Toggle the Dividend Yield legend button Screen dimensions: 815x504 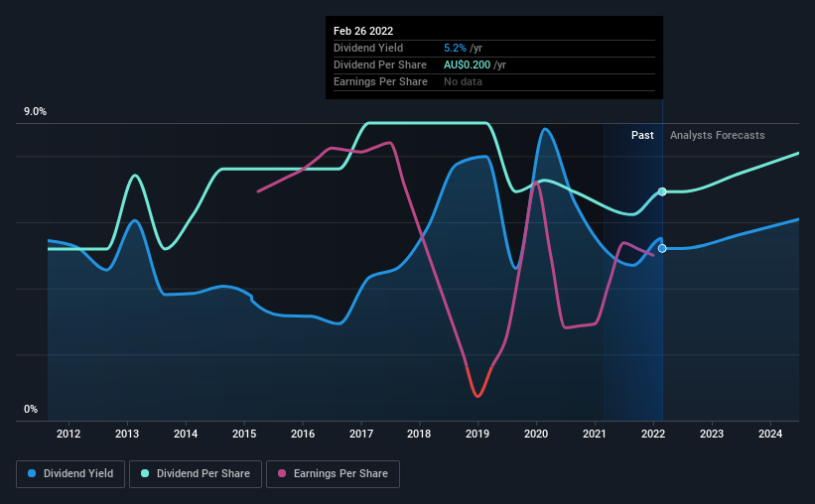pos(70,474)
